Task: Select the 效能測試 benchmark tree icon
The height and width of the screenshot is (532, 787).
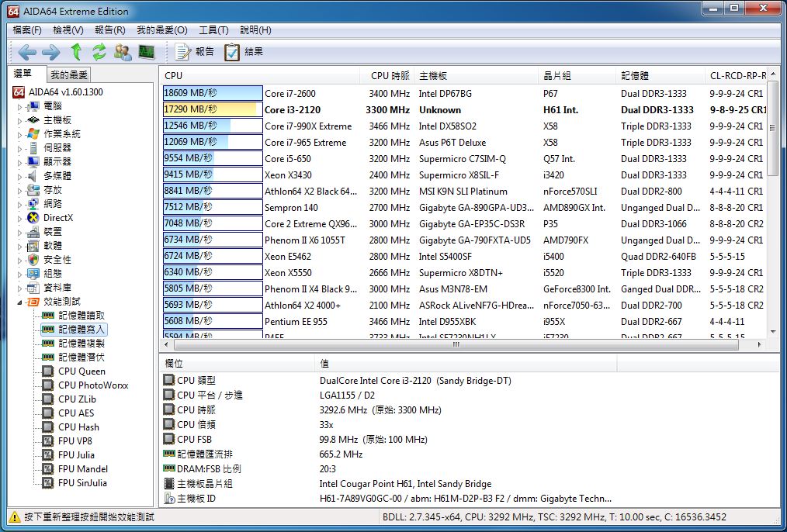Action: [x=33, y=302]
